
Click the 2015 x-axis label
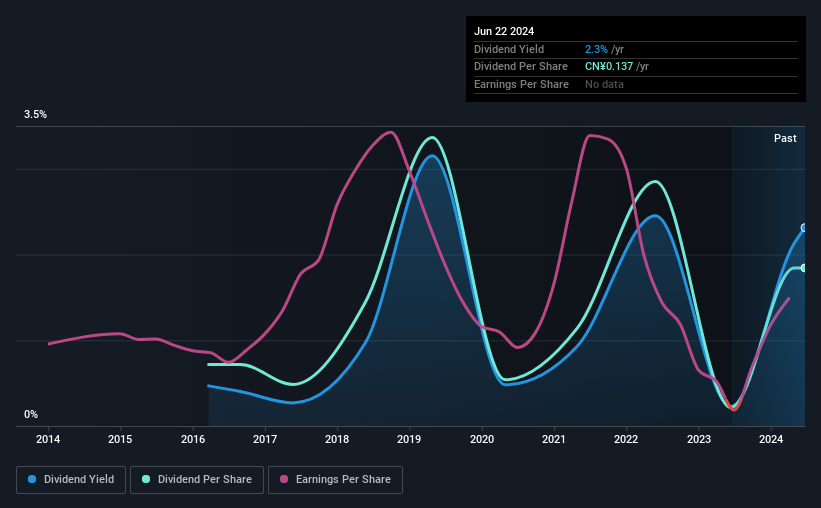click(120, 439)
